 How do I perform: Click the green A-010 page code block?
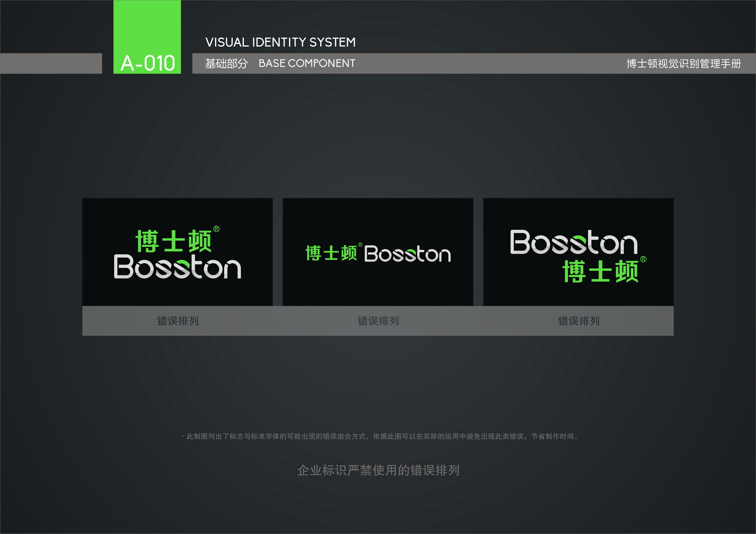coord(147,37)
